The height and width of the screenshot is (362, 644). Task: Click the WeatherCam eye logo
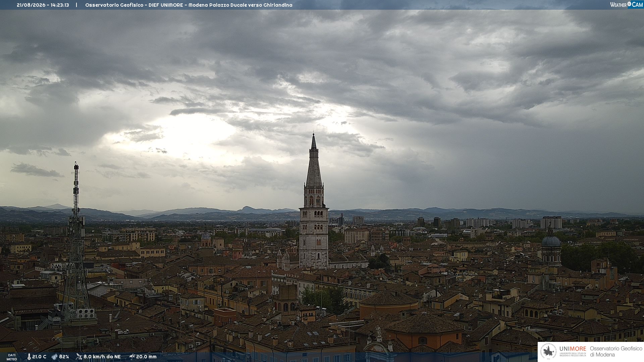629,4
